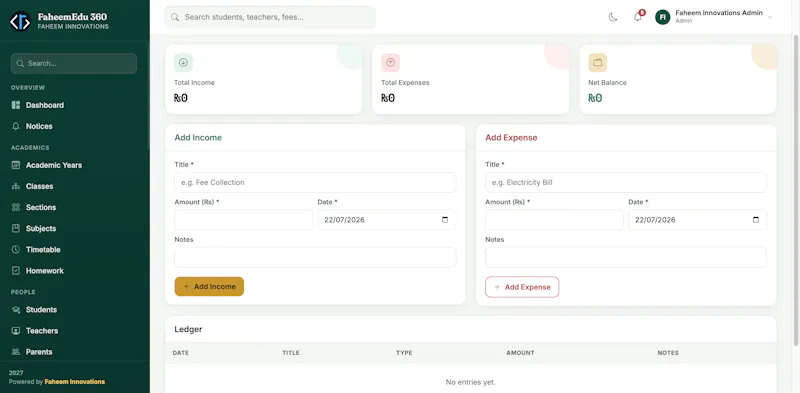Click the Students graduation cap icon

pos(16,310)
